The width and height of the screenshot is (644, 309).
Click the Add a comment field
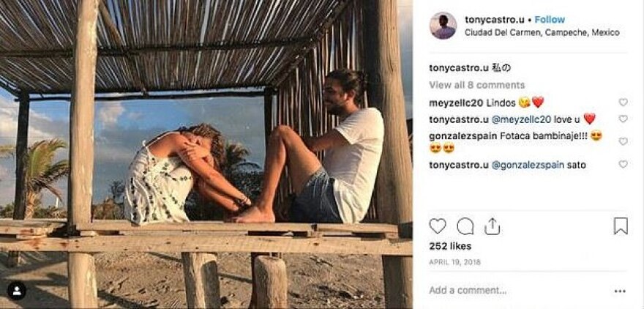click(x=512, y=291)
